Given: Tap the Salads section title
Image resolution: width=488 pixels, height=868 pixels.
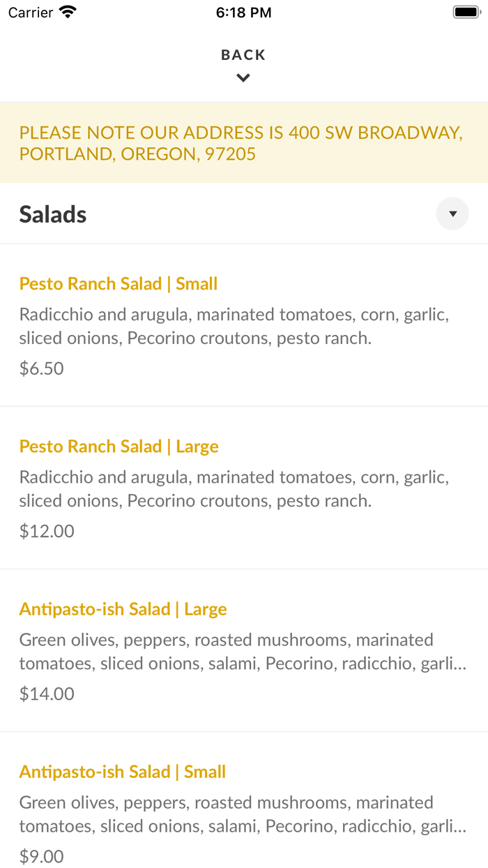Looking at the screenshot, I should point(52,214).
